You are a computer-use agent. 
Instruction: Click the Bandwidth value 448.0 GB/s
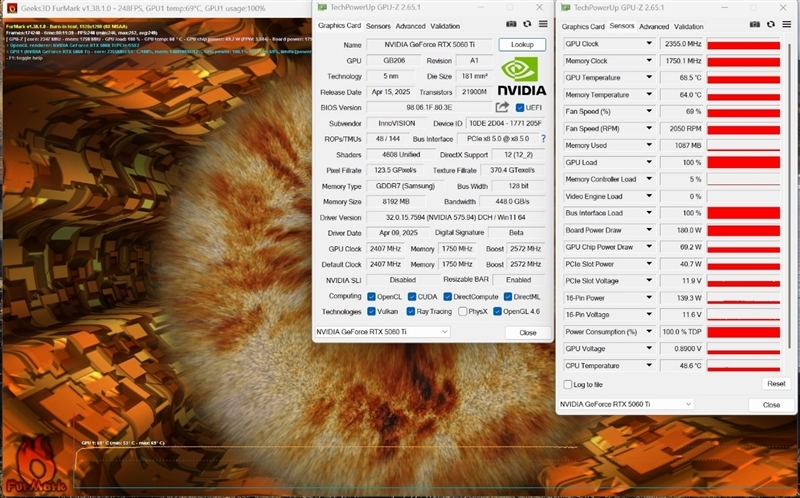point(512,202)
